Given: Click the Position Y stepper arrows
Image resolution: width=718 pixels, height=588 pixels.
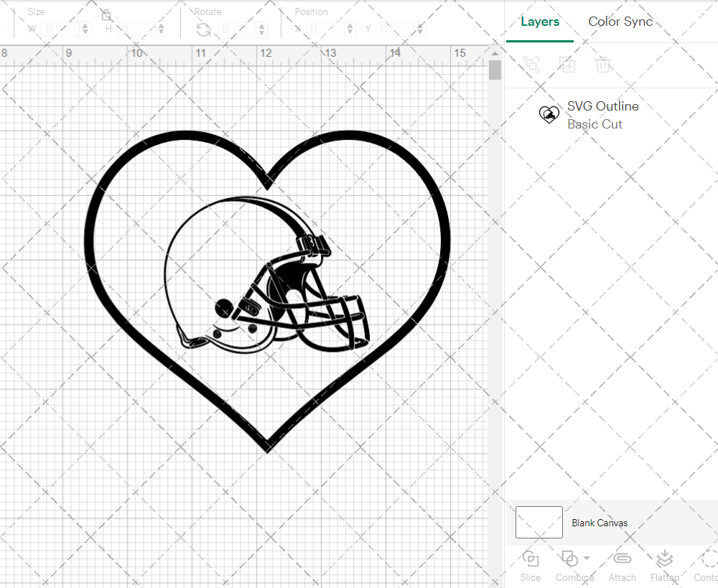Looking at the screenshot, I should (x=420, y=29).
